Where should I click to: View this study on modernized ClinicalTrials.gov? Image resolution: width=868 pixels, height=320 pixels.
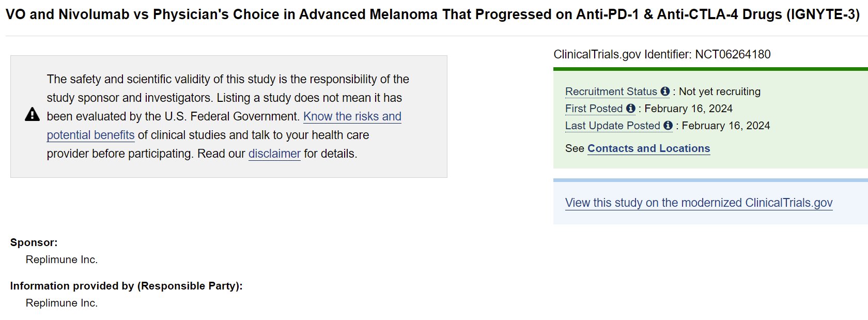[x=699, y=203]
